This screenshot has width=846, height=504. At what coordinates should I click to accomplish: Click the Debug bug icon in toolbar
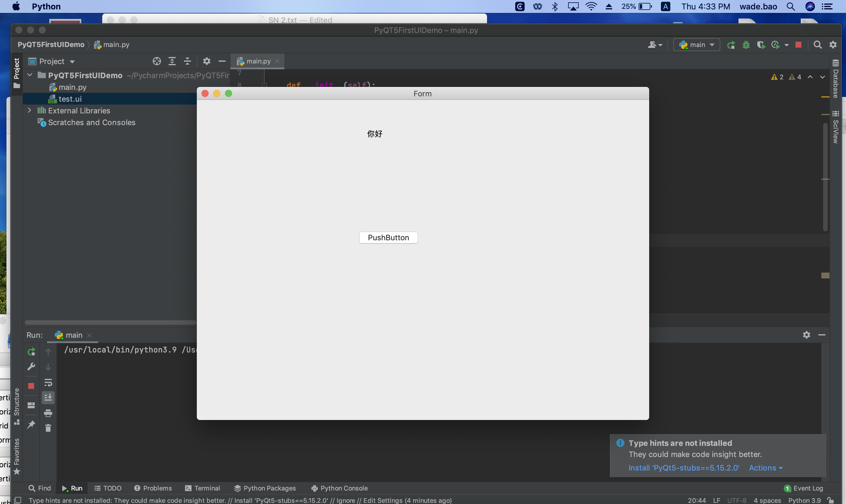tap(746, 45)
